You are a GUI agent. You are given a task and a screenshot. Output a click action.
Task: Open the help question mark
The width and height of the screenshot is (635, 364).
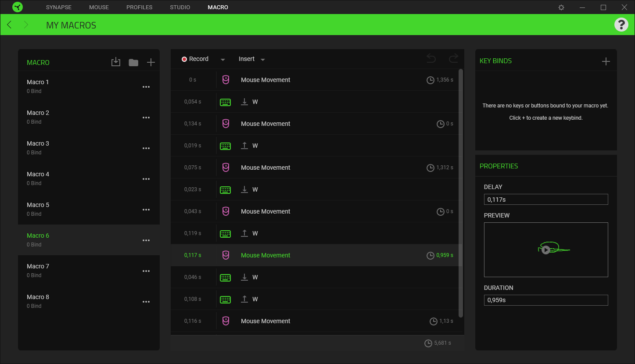pyautogui.click(x=621, y=25)
